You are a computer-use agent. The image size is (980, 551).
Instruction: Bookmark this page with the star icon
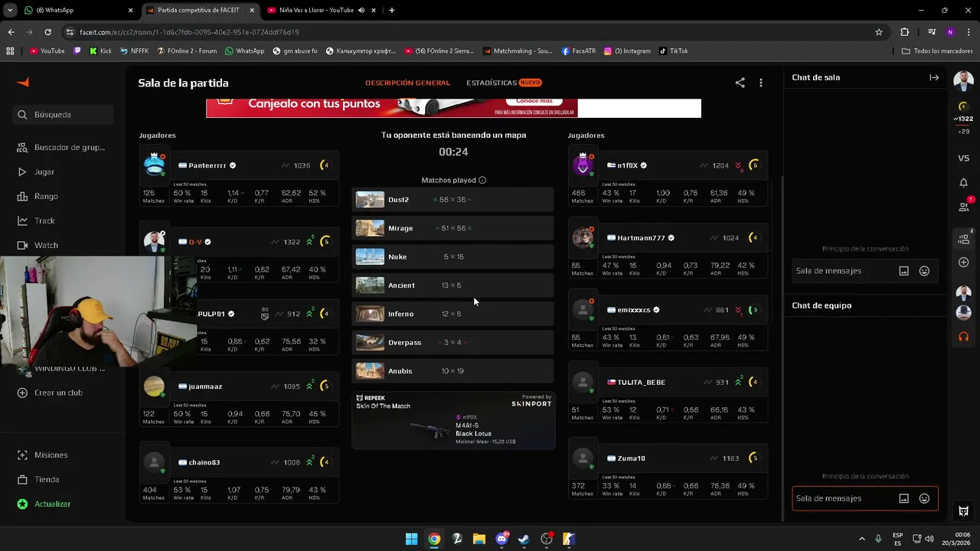point(879,32)
